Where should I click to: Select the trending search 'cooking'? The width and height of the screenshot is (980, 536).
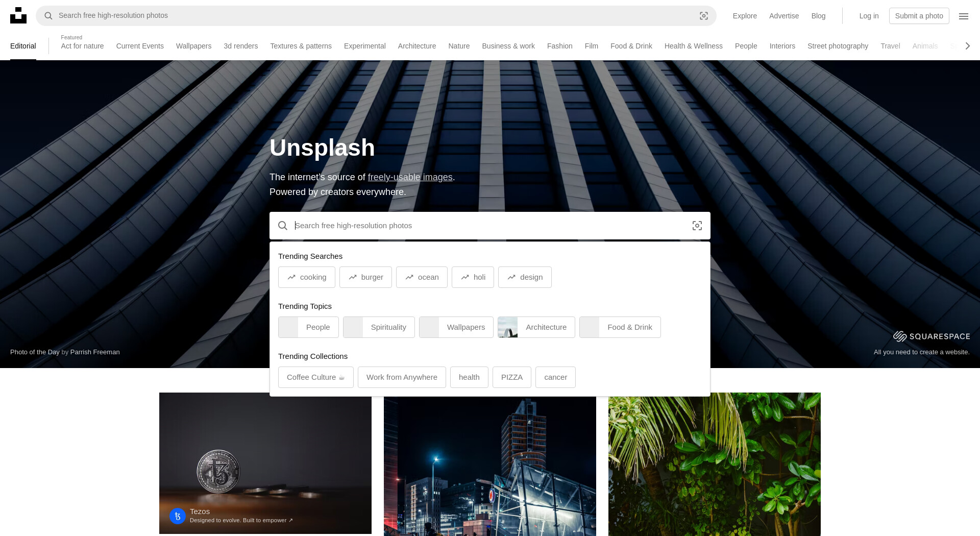coord(307,277)
